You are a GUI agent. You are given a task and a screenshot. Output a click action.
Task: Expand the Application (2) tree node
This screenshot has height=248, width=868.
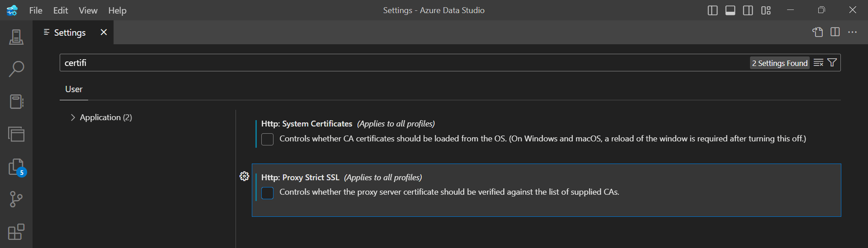(73, 117)
